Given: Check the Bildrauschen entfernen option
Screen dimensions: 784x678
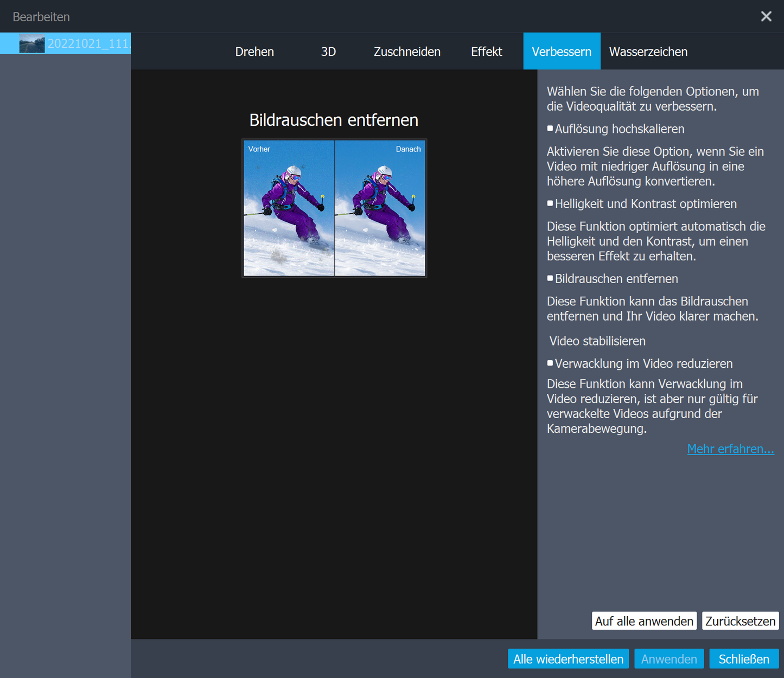Looking at the screenshot, I should (x=550, y=278).
